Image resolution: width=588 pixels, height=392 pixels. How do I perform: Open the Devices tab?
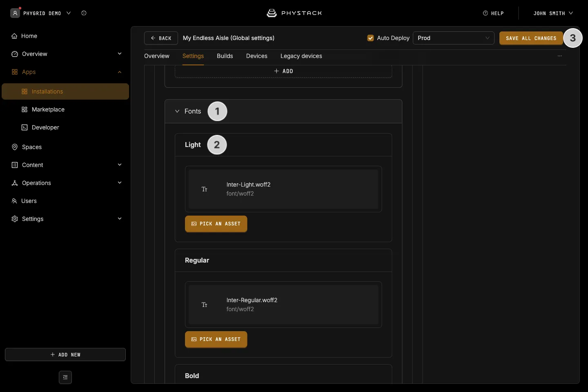(257, 56)
